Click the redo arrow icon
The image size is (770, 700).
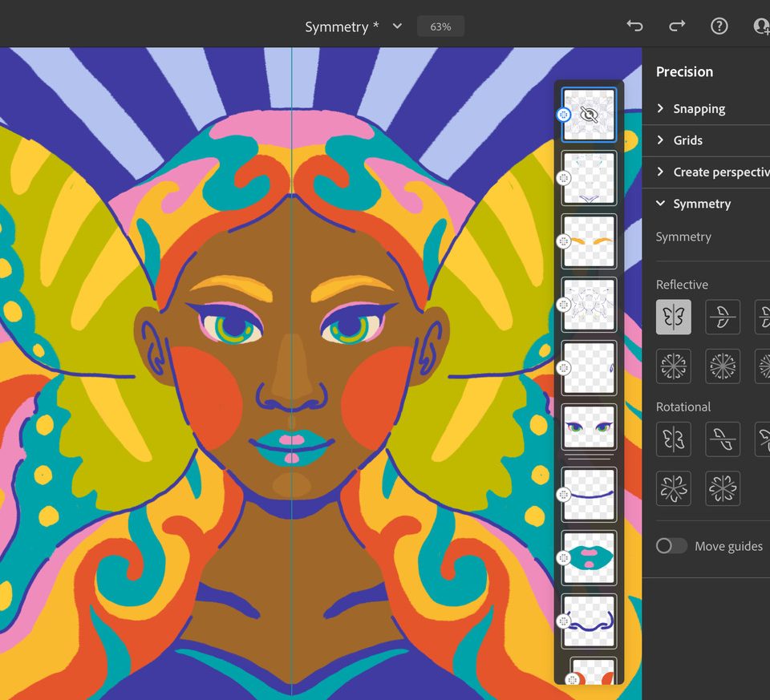pyautogui.click(x=677, y=26)
